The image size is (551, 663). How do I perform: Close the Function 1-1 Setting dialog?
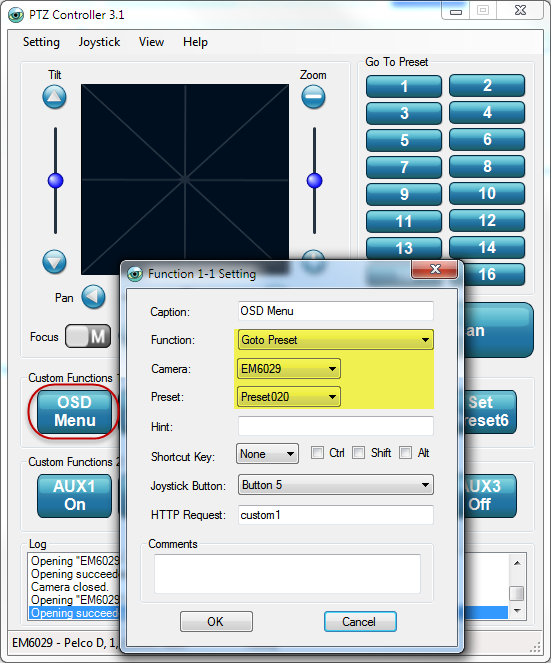coord(434,269)
